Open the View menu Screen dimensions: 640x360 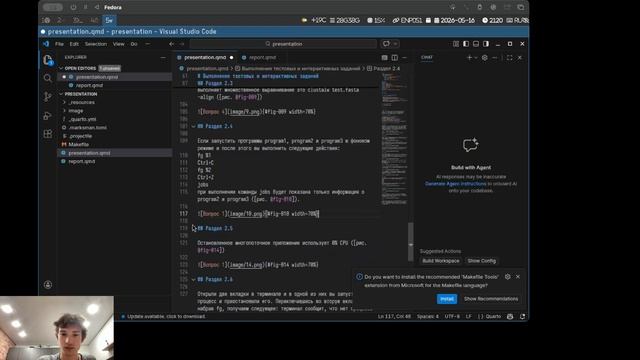[118, 44]
